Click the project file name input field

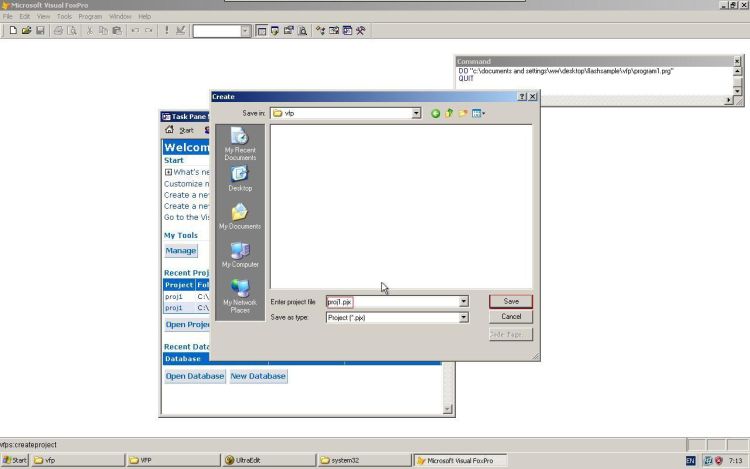click(393, 302)
